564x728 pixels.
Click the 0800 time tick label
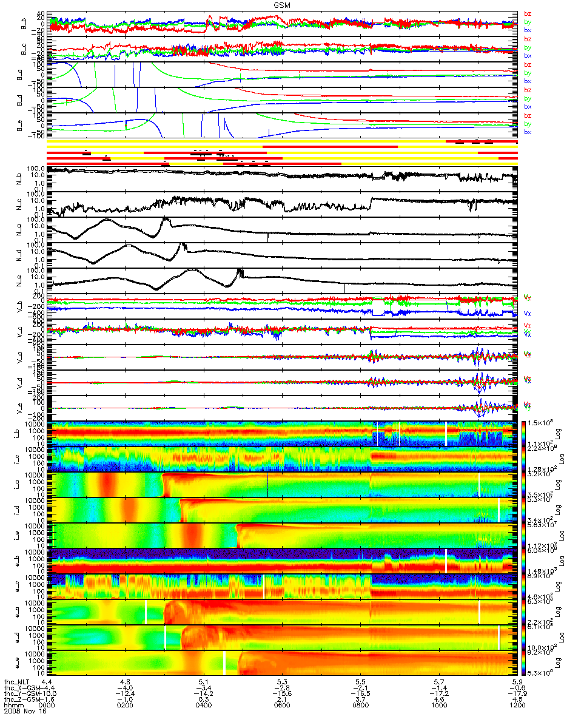(360, 706)
